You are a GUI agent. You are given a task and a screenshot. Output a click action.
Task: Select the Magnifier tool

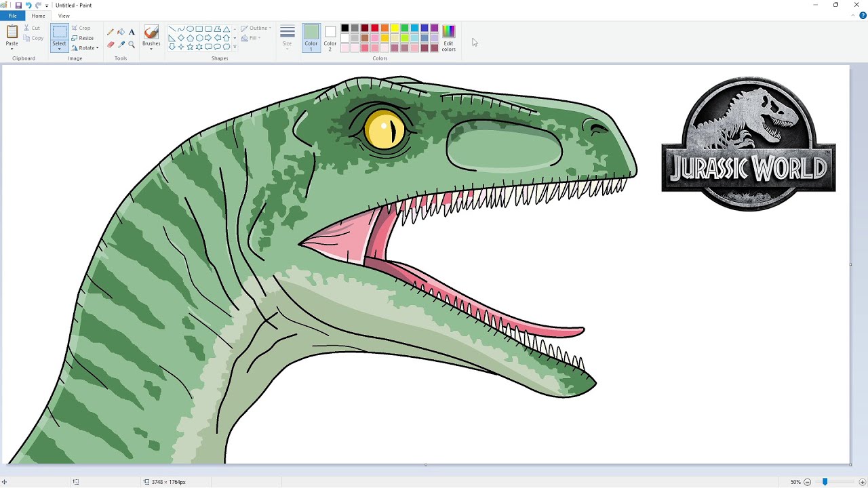132,45
